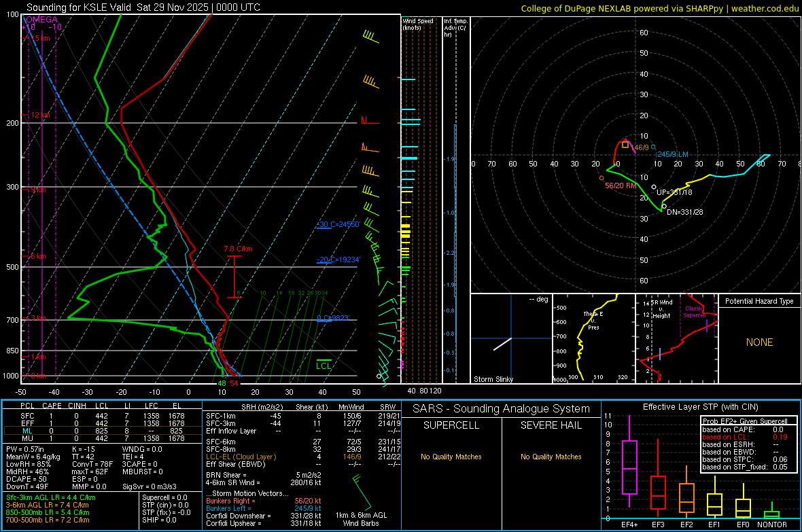This screenshot has height=532, width=802.
Task: Click the 'Inf. Temp. Adv.' panel header
Action: tap(455, 28)
